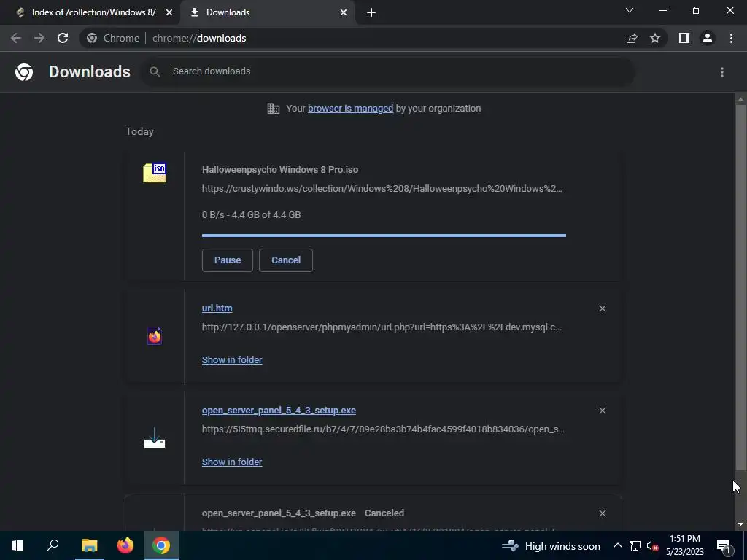
Task: Click the ISO download progress bar
Action: tap(384, 236)
